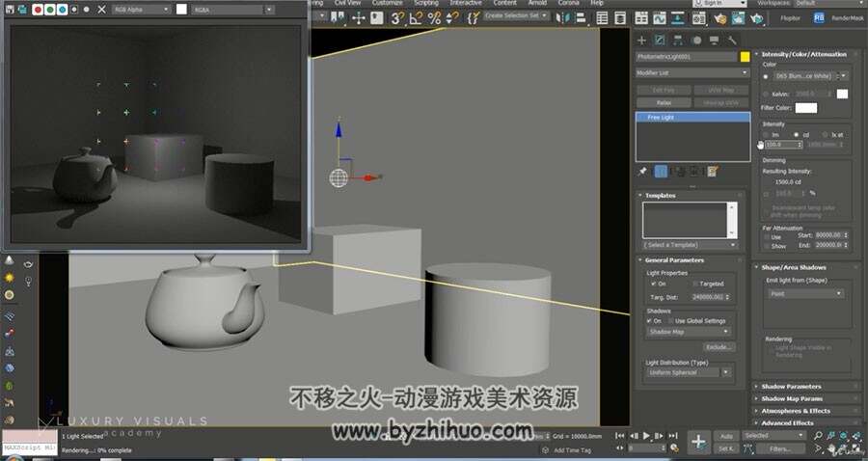Open the Render Setup teapot icon
Image resolution: width=868 pixels, height=461 pixels.
(x=719, y=18)
